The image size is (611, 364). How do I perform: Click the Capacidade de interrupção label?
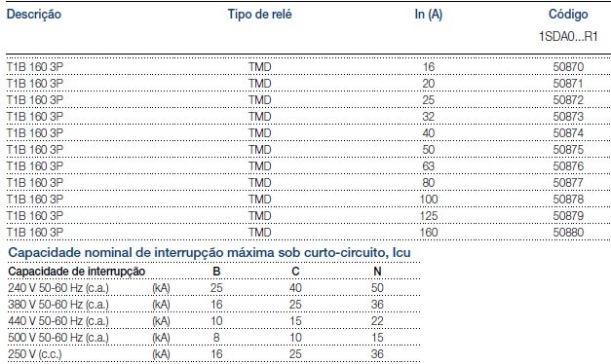click(x=77, y=272)
